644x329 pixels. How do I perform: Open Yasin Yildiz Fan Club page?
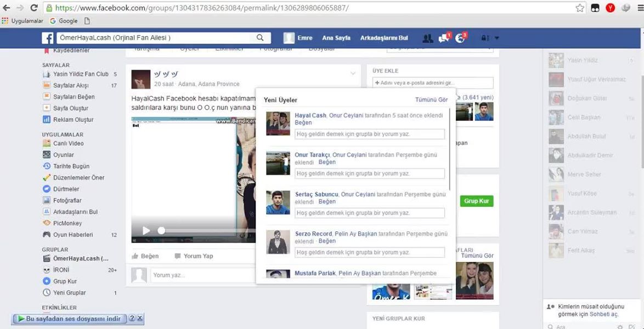[80, 75]
